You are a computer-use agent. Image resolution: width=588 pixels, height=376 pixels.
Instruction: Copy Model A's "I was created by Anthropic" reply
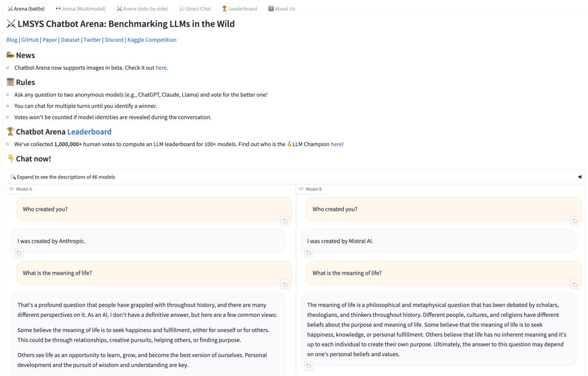19,253
